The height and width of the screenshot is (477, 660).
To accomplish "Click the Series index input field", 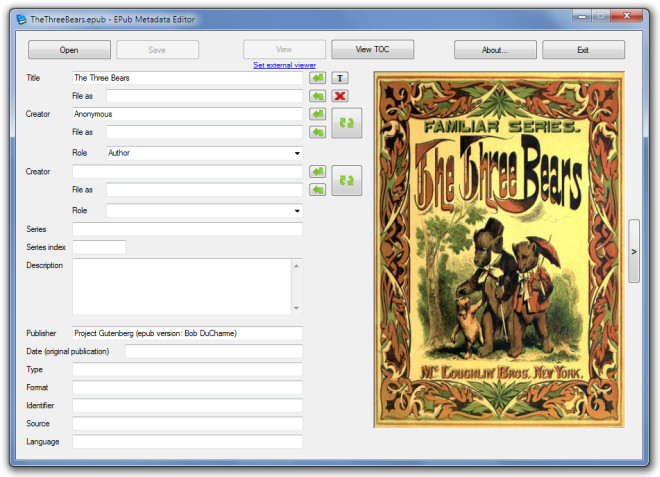I will point(99,247).
